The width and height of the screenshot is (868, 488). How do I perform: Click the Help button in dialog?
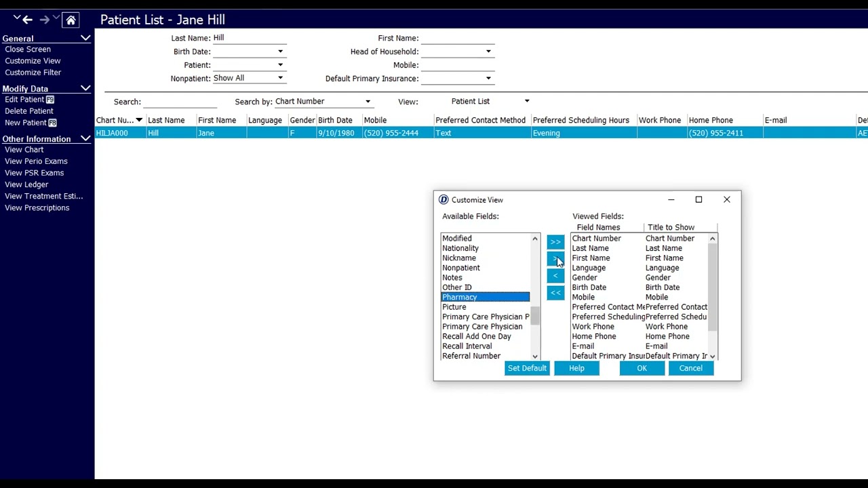[x=576, y=368]
